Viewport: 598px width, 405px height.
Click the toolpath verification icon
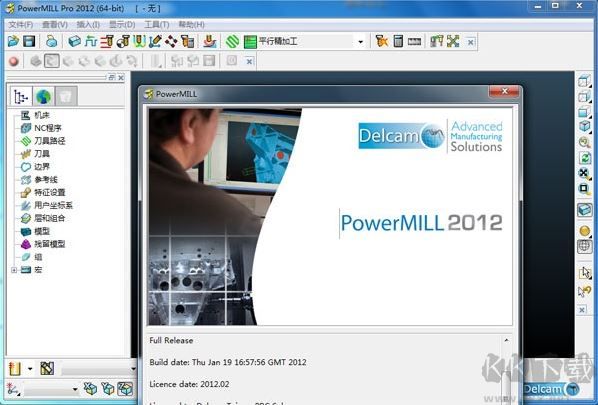[x=381, y=41]
